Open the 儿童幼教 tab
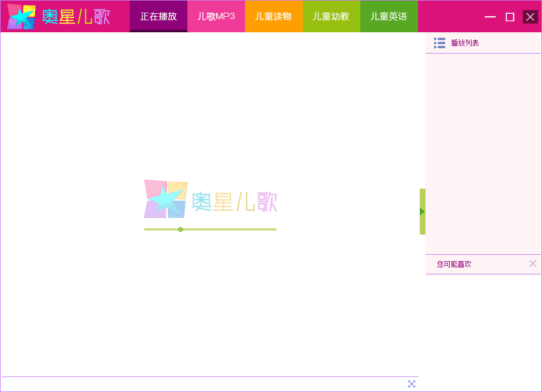Image resolution: width=542 pixels, height=392 pixels. (332, 17)
